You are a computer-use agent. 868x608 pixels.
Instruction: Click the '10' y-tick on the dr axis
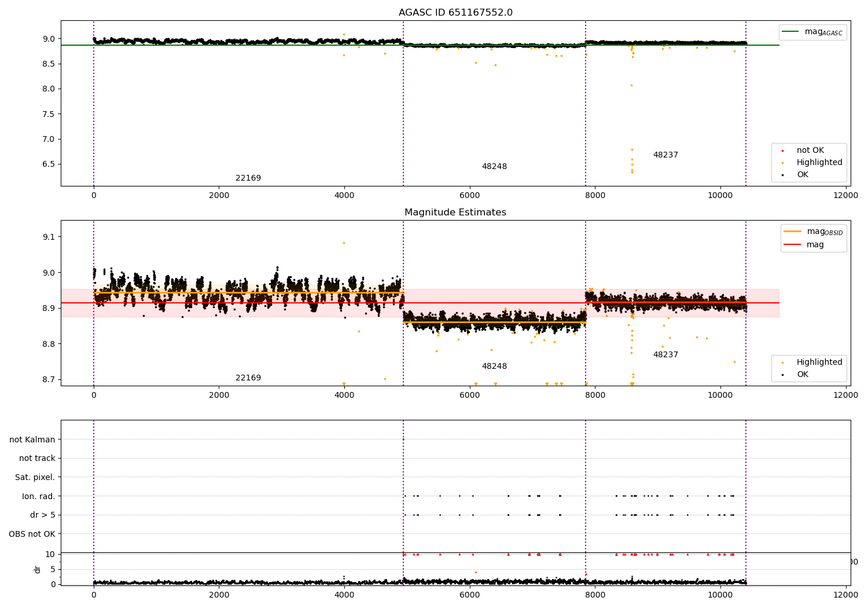[50, 554]
